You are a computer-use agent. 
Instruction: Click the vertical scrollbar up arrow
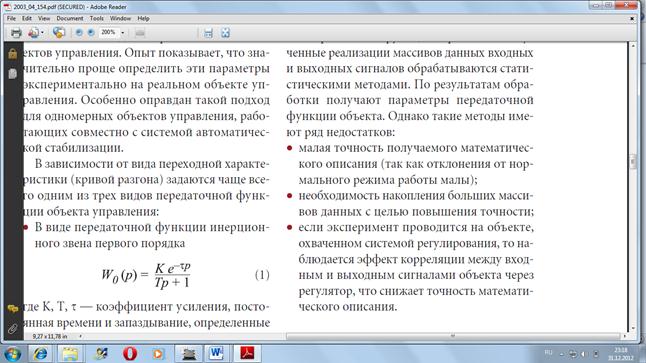(x=633, y=45)
